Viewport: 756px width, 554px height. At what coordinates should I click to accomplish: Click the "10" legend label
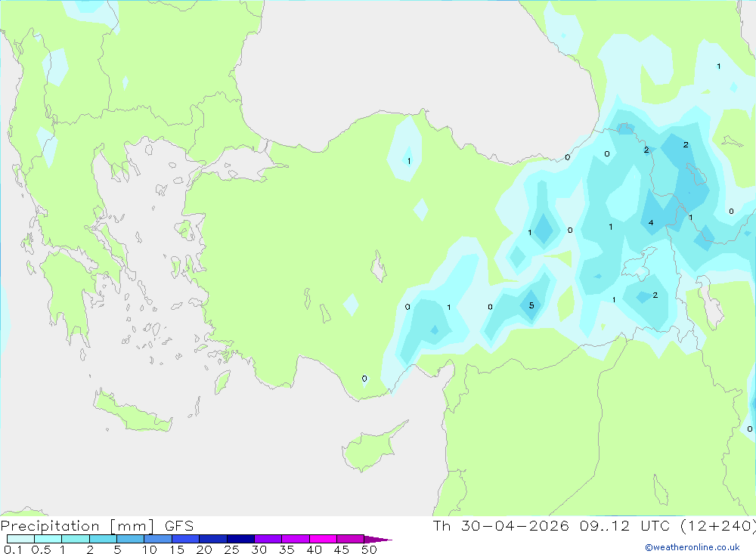[149, 549]
